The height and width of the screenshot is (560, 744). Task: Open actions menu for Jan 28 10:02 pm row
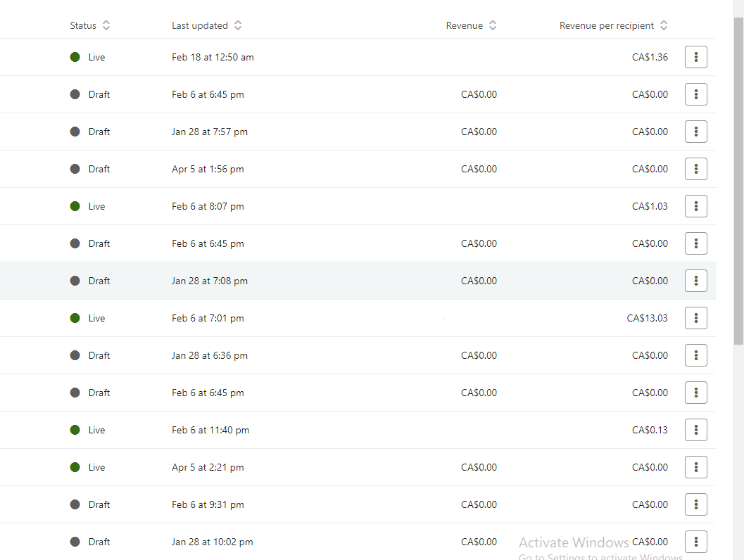point(695,542)
